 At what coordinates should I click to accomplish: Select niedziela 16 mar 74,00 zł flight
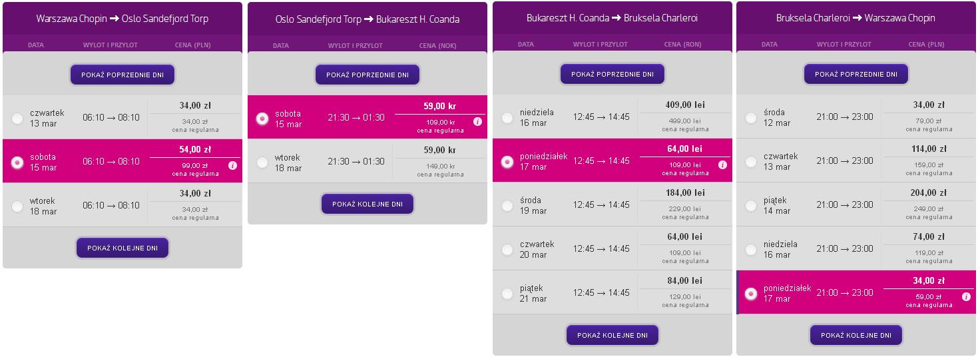point(751,250)
